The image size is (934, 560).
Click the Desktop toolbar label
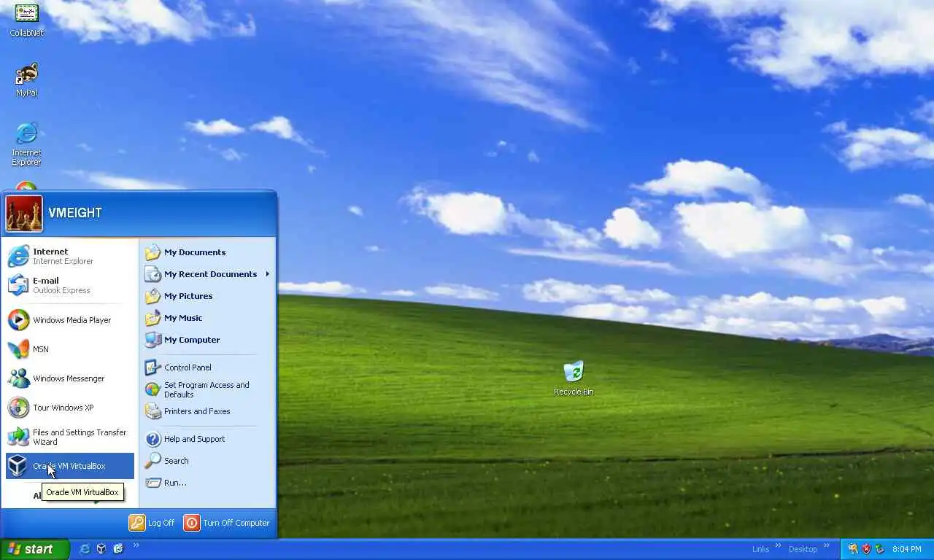pyautogui.click(x=803, y=549)
